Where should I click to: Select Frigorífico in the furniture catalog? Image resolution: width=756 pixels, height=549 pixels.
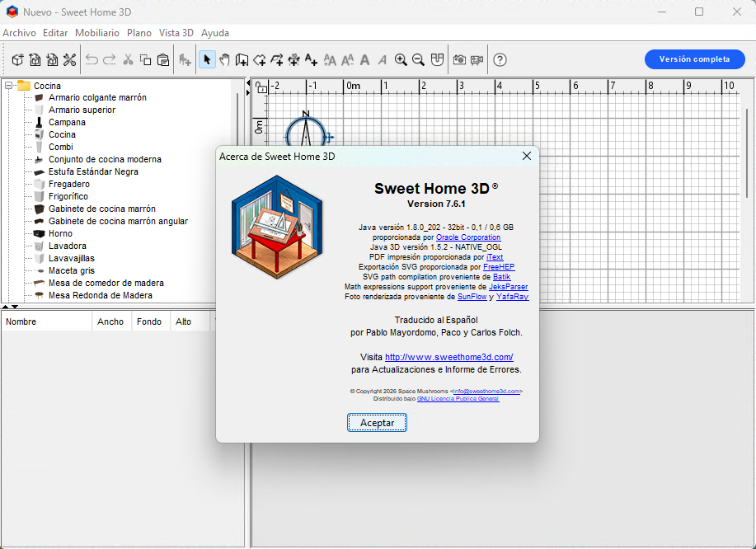click(x=68, y=196)
